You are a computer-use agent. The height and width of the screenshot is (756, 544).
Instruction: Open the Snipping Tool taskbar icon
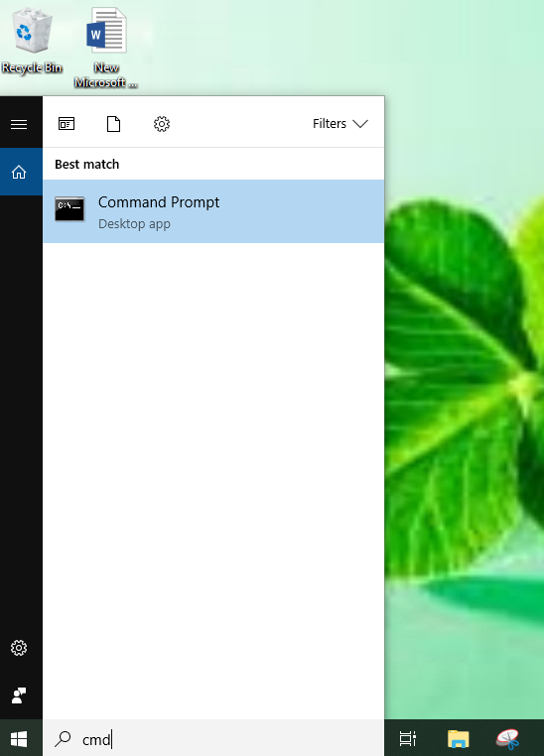point(507,738)
